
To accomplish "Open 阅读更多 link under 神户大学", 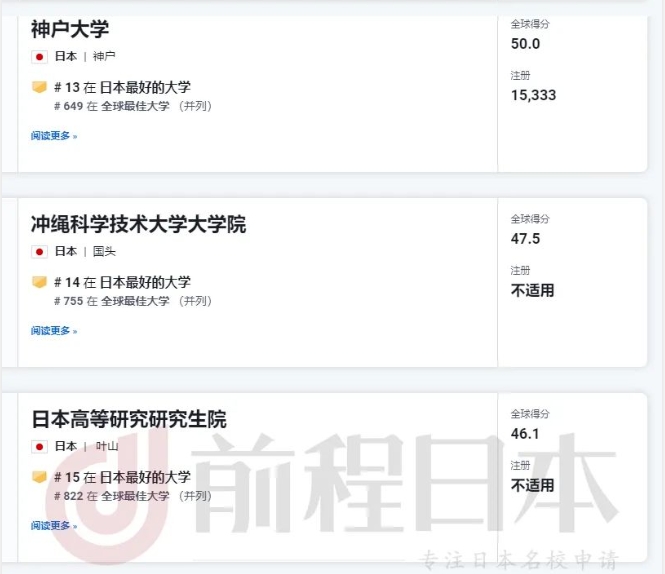I will (54, 136).
